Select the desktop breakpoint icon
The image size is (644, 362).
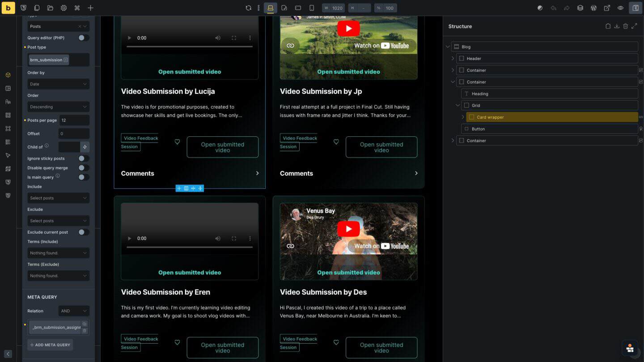(271, 8)
